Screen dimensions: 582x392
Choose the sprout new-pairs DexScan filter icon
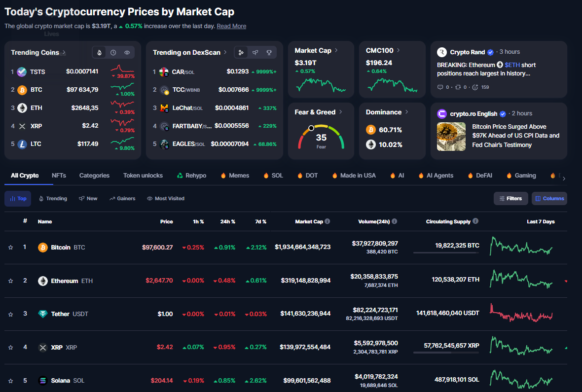[x=255, y=53]
